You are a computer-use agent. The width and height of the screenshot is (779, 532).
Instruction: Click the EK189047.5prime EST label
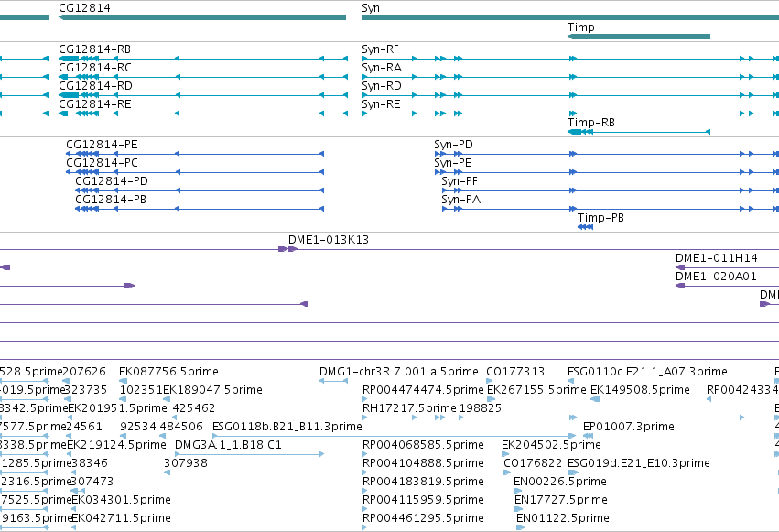[x=212, y=390]
